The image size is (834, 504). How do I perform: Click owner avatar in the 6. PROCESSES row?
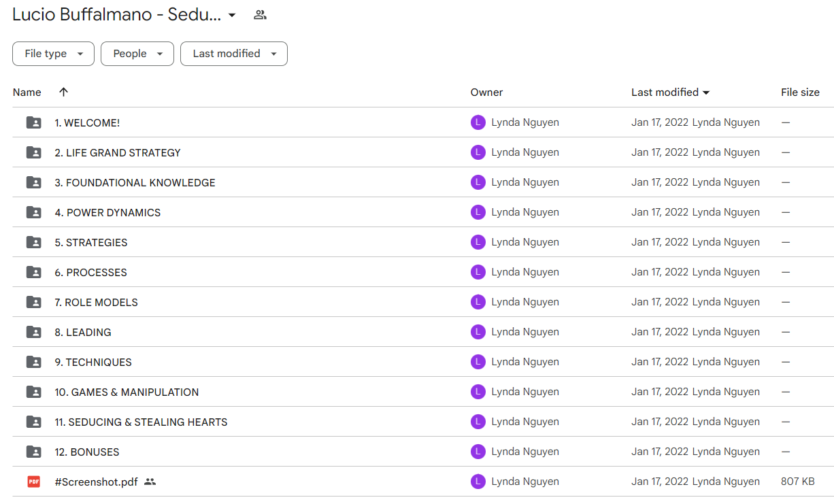tap(478, 272)
